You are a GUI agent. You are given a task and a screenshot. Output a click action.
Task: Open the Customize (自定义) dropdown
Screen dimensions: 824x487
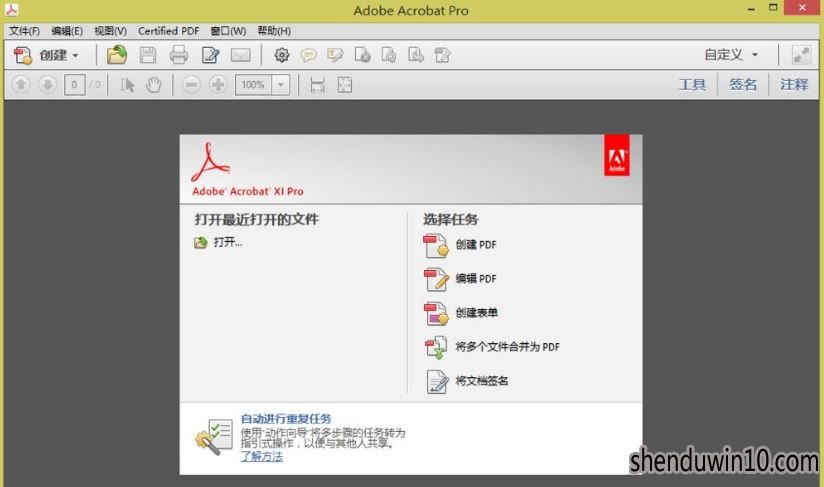point(731,55)
